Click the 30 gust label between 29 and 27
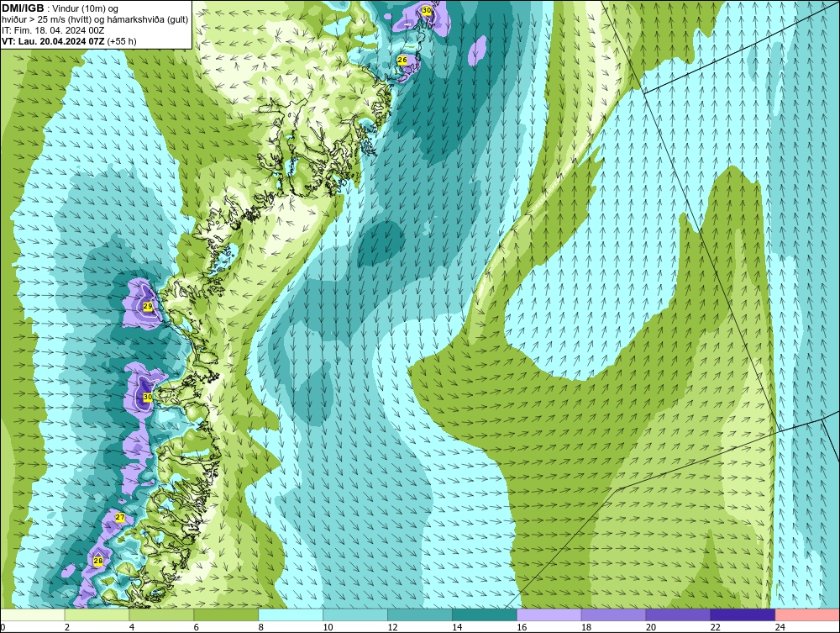 point(148,397)
